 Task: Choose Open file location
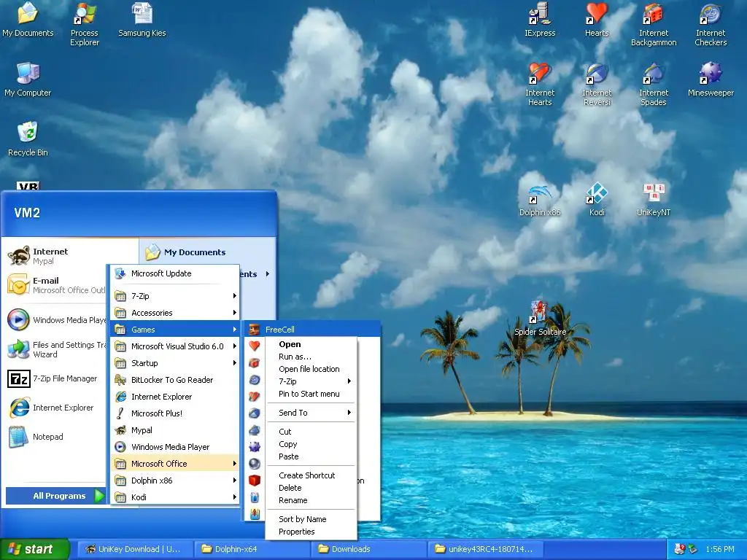pyautogui.click(x=311, y=369)
